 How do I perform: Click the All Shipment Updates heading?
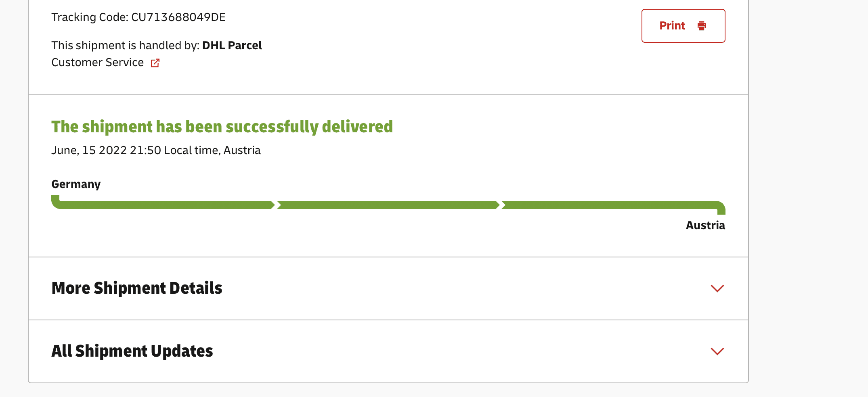132,351
